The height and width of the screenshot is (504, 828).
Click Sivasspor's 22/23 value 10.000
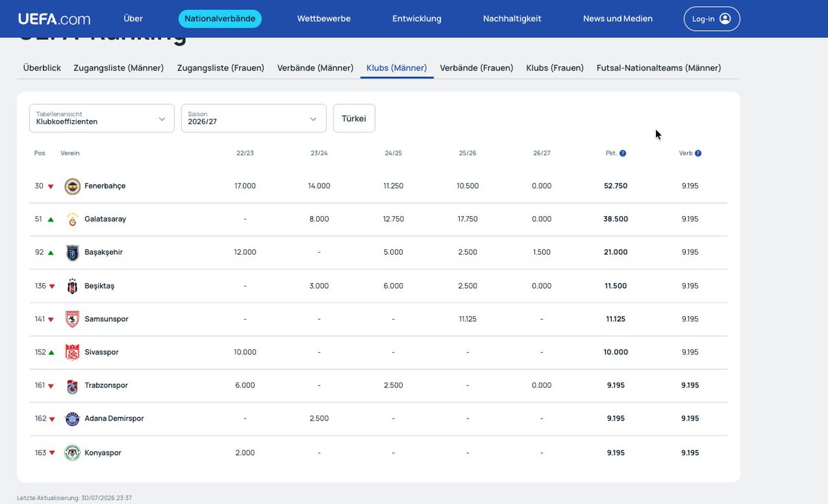245,352
